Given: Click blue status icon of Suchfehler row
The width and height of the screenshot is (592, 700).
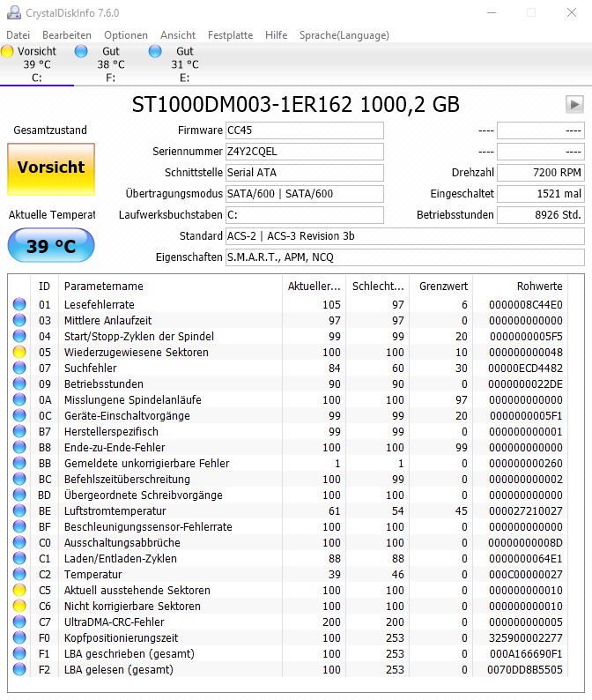Looking at the screenshot, I should point(19,368).
